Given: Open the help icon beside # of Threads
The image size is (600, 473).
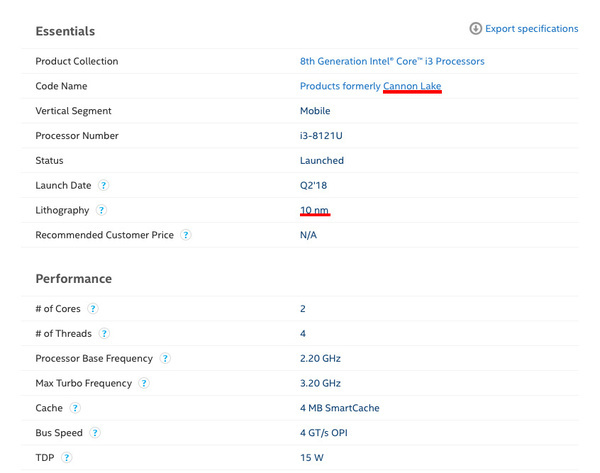Looking at the screenshot, I should (104, 333).
